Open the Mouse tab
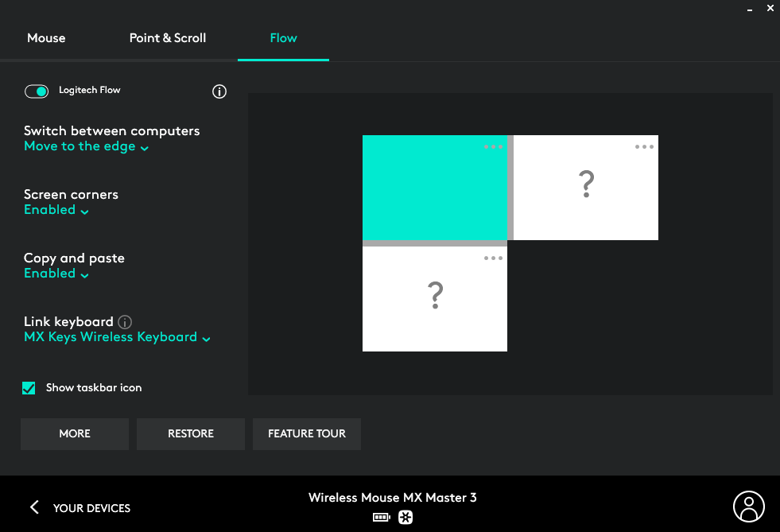Image resolution: width=780 pixels, height=532 pixels. 46,38
